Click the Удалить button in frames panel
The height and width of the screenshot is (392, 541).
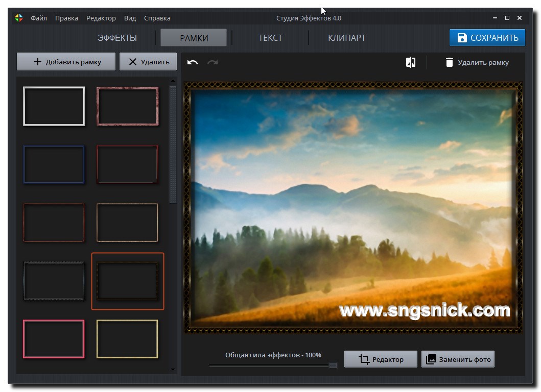[148, 62]
